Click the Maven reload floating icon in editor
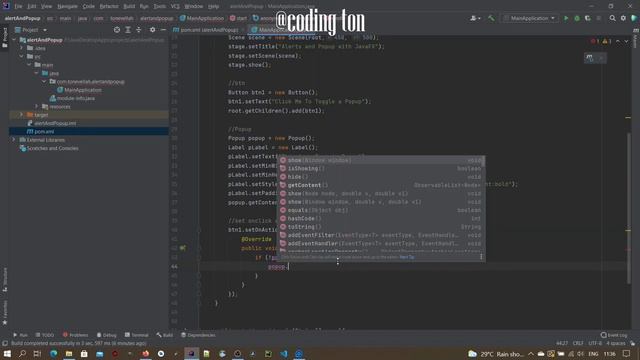The height and width of the screenshot is (360, 640). point(589,58)
